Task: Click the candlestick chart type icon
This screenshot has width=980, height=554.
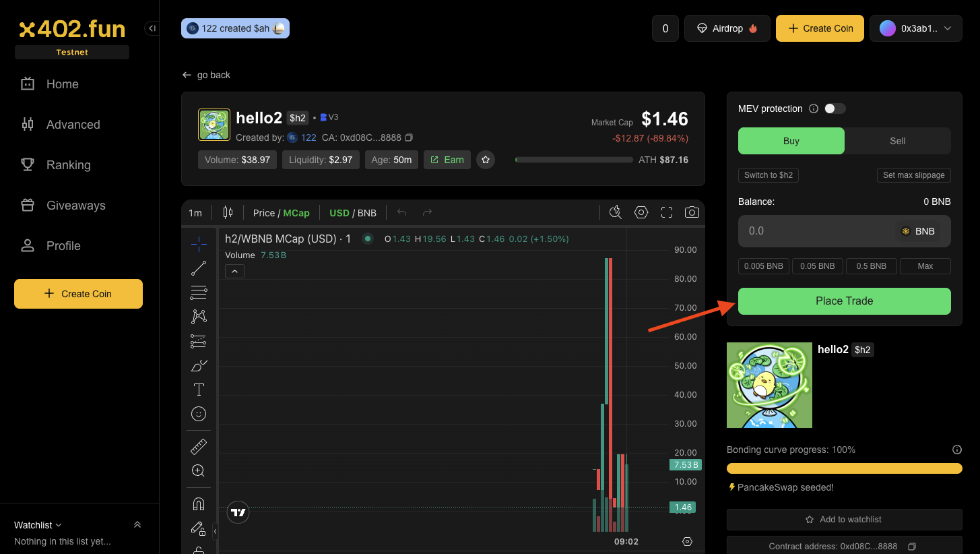Action: point(228,213)
